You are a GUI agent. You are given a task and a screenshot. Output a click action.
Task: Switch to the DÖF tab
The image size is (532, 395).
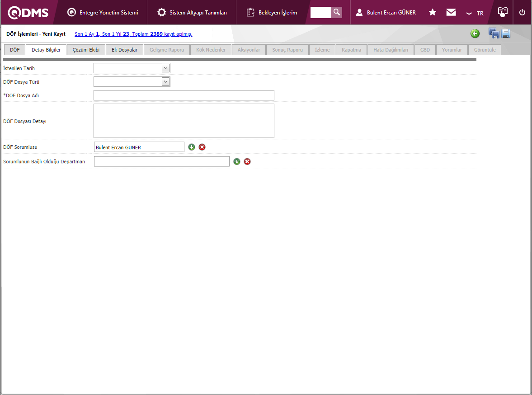click(x=14, y=50)
